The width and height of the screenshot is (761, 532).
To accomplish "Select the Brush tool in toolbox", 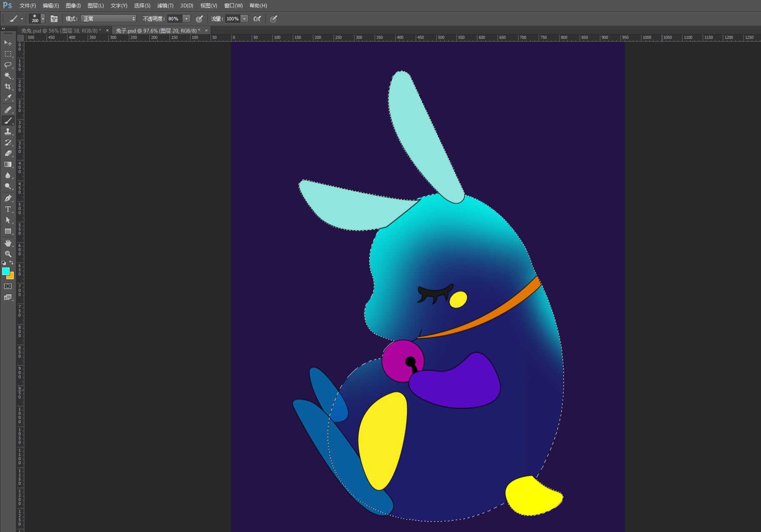I will pyautogui.click(x=8, y=120).
